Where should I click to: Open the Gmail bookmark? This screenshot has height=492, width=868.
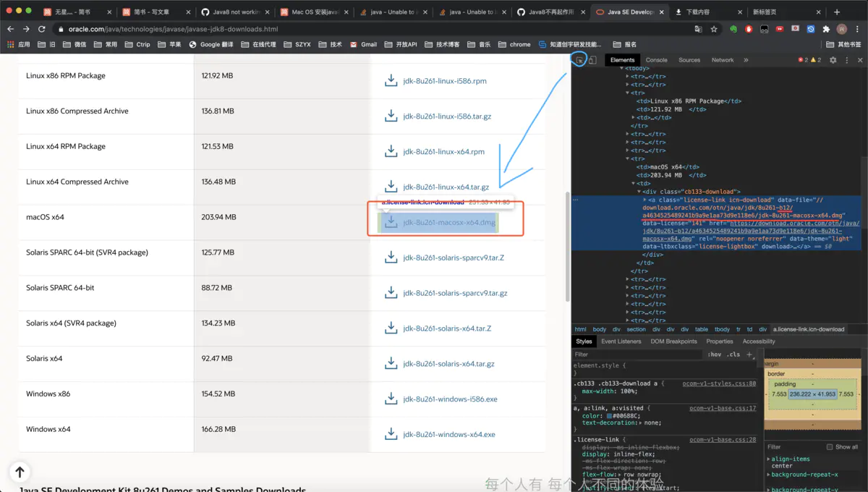pyautogui.click(x=363, y=44)
